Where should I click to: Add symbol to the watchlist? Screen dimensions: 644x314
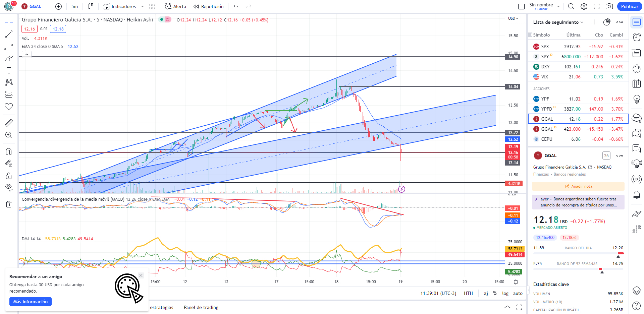point(594,22)
